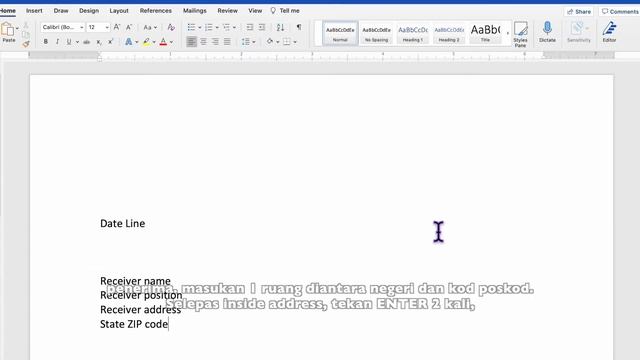Decrease paragraph indent
The height and width of the screenshot is (360, 640).
(250, 27)
